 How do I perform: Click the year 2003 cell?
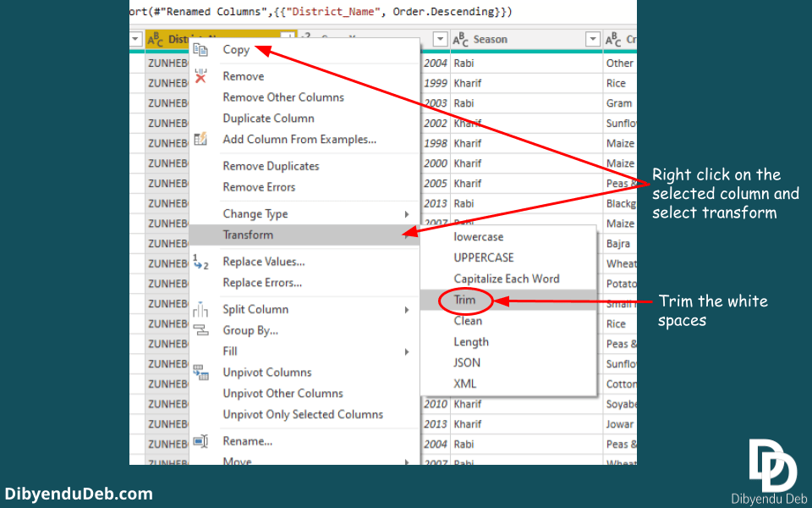435,103
